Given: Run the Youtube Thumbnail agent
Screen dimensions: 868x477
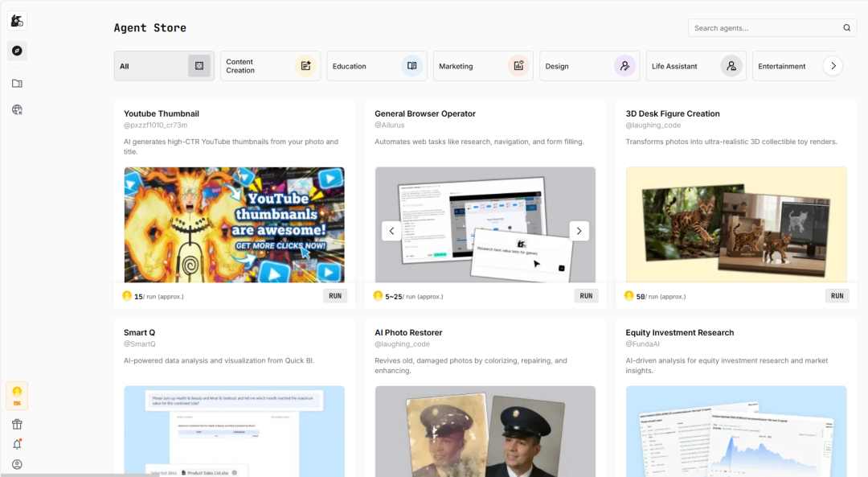Looking at the screenshot, I should [335, 296].
